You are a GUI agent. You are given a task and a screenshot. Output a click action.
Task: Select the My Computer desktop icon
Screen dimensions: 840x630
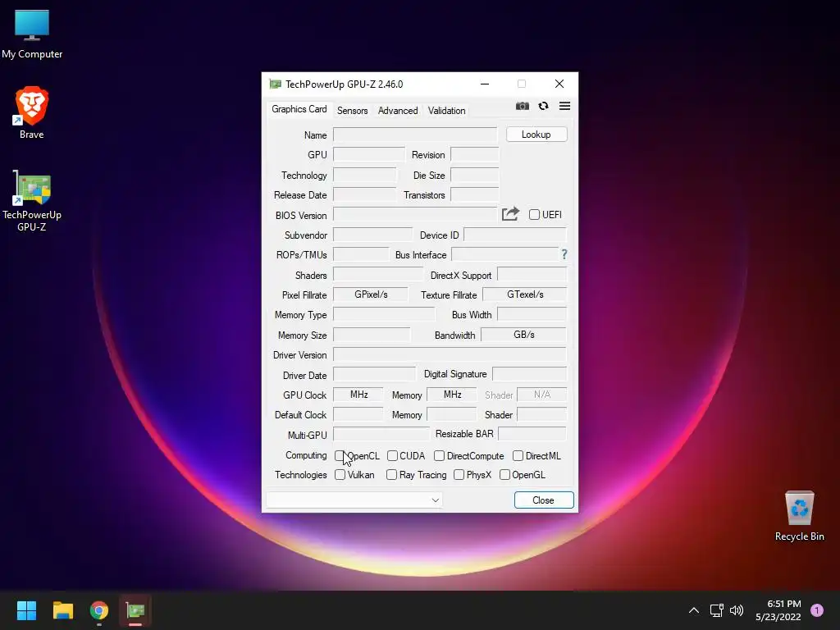[32, 34]
